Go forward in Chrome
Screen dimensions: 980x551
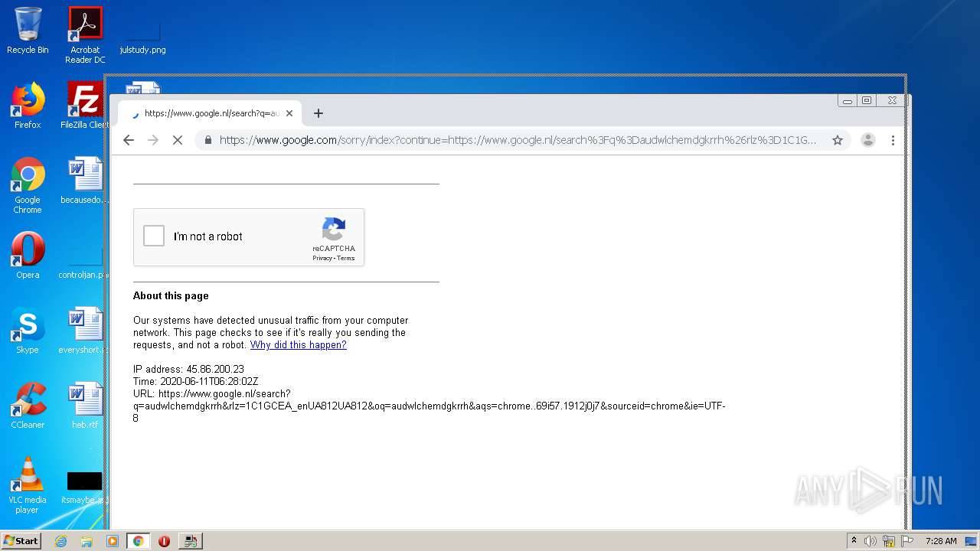(x=153, y=140)
